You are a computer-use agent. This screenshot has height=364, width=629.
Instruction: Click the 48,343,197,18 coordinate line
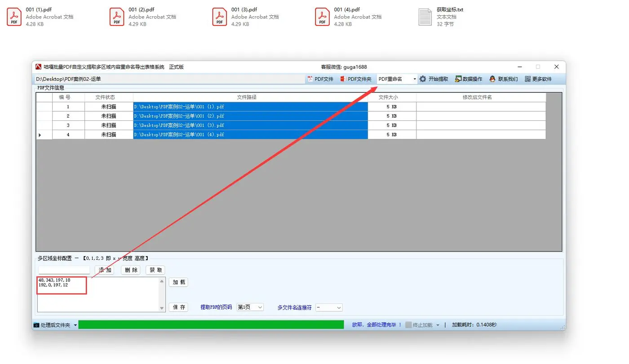[54, 280]
